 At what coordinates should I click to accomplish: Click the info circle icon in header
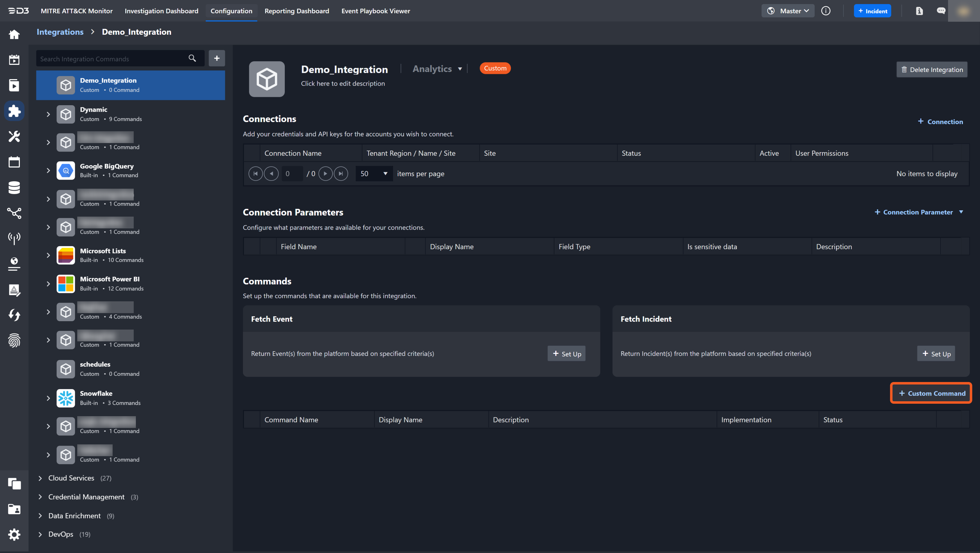pyautogui.click(x=826, y=11)
